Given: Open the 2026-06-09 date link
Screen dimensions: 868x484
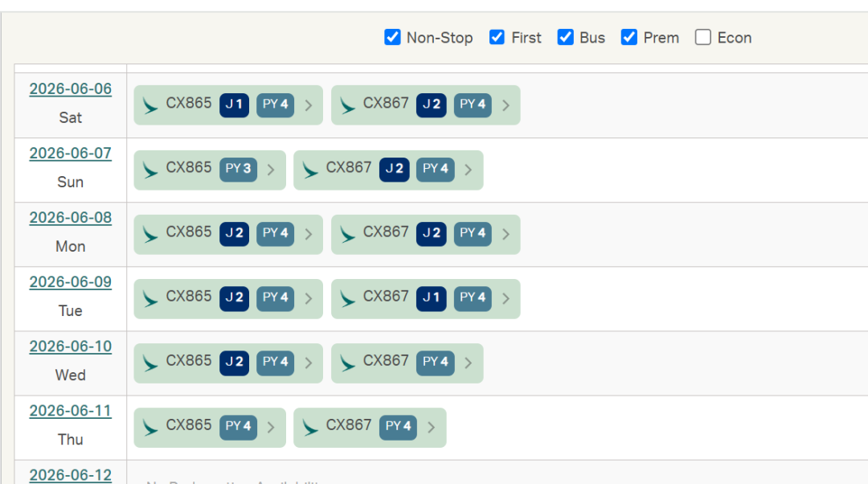Looking at the screenshot, I should coord(71,281).
